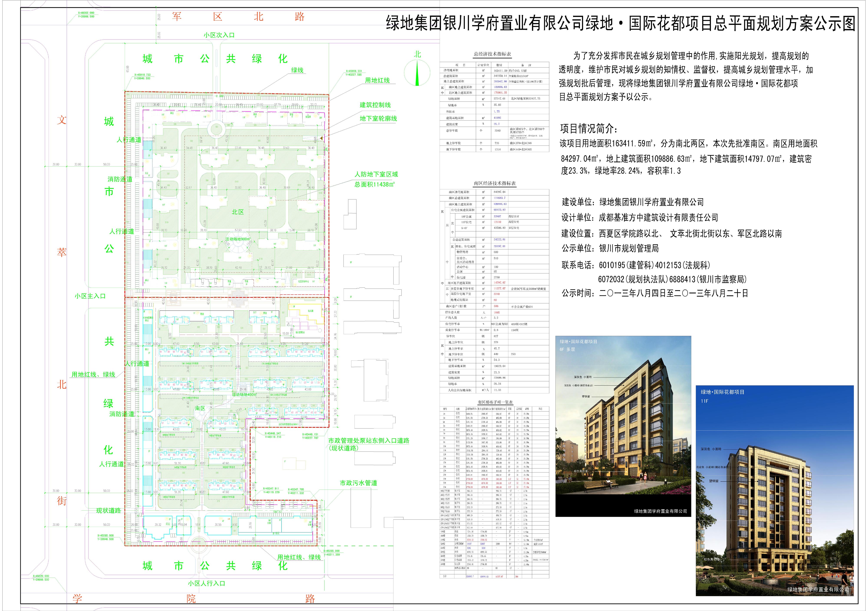This screenshot has width=868, height=611.
Task: Click the 6F 多层 building rendering
Action: [623, 426]
